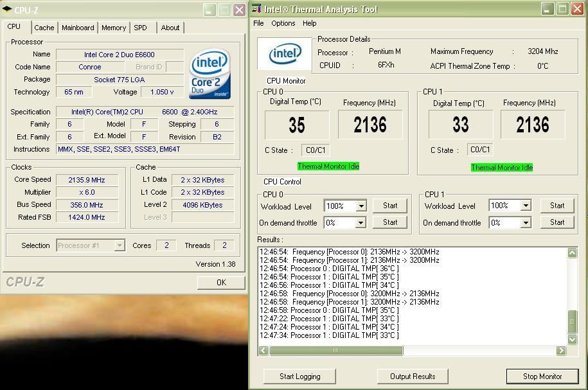The image size is (588, 390).
Task: Click OK in the CPU-Z window
Action: [x=221, y=282]
